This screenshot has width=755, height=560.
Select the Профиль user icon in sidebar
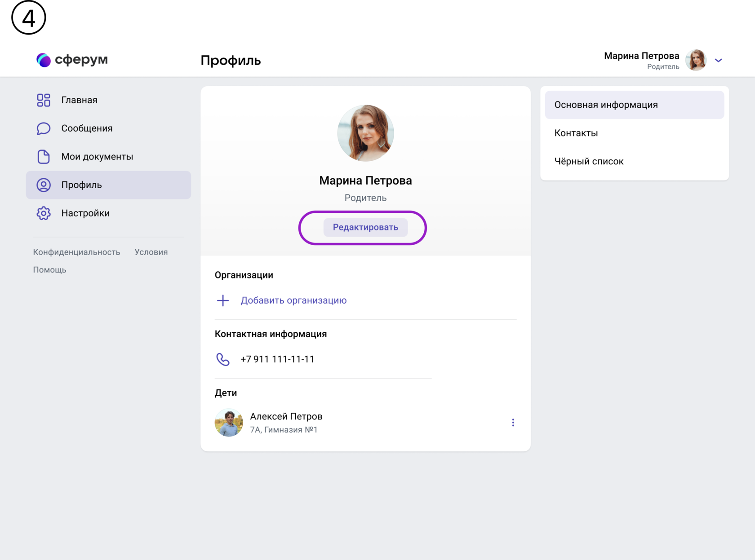click(x=44, y=185)
